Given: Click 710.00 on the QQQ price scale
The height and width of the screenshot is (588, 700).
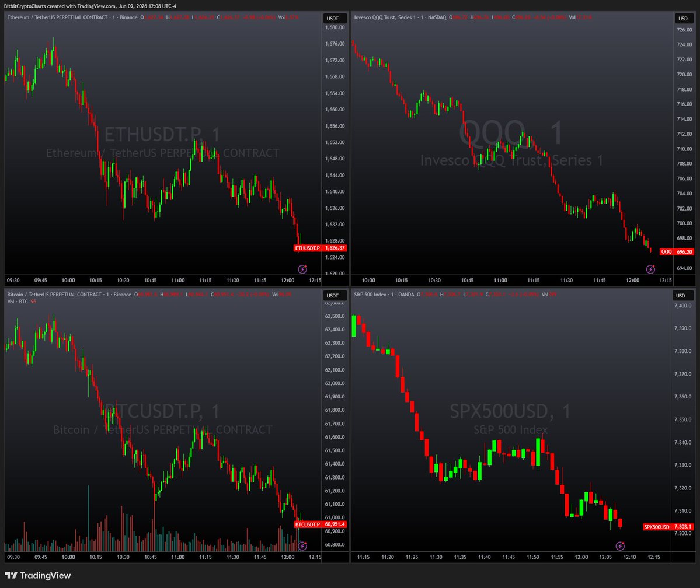Looking at the screenshot, I should [x=684, y=149].
